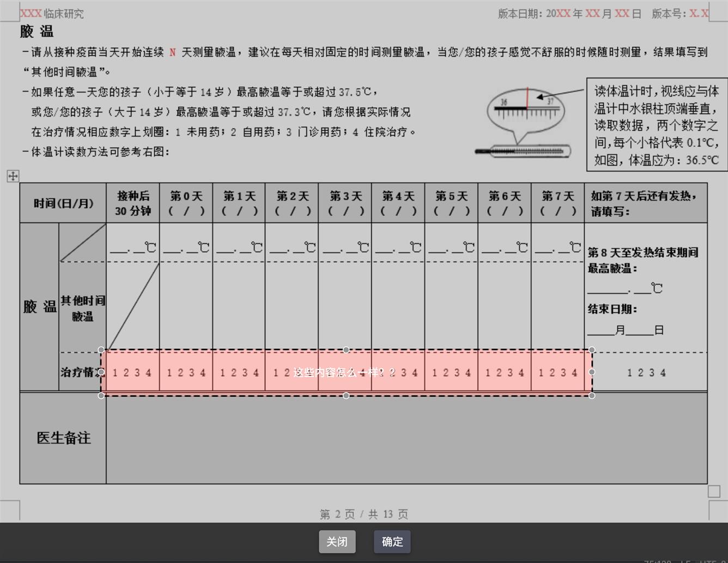Click the bottom-center handle of the pink selection
728x563 pixels.
coord(346,396)
